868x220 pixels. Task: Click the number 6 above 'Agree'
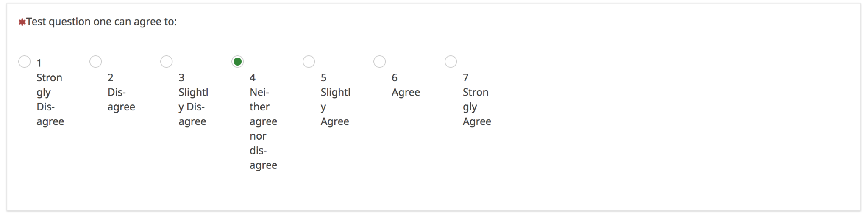tap(395, 78)
